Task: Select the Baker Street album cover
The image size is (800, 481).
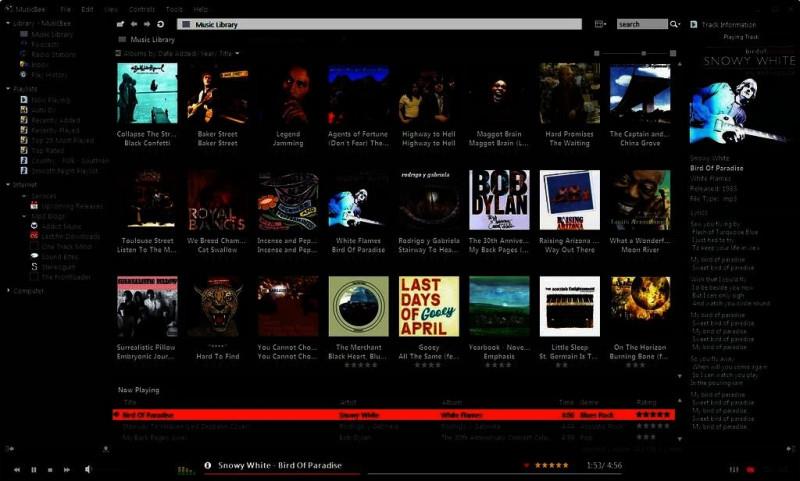Action: tap(217, 93)
